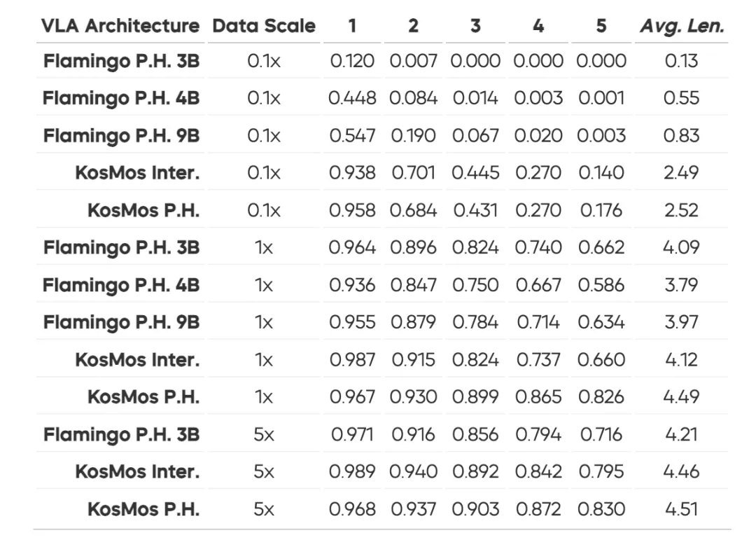Click the average length value 4.51
Image resolution: width=756 pixels, height=540 pixels.
tap(681, 509)
